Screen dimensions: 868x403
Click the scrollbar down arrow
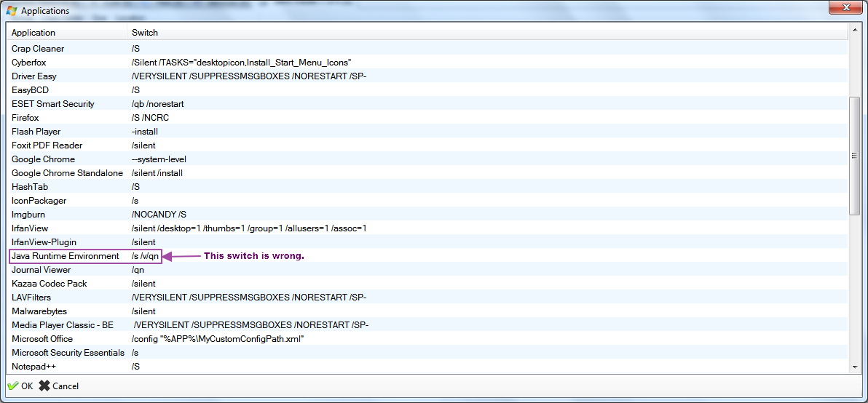pyautogui.click(x=855, y=366)
